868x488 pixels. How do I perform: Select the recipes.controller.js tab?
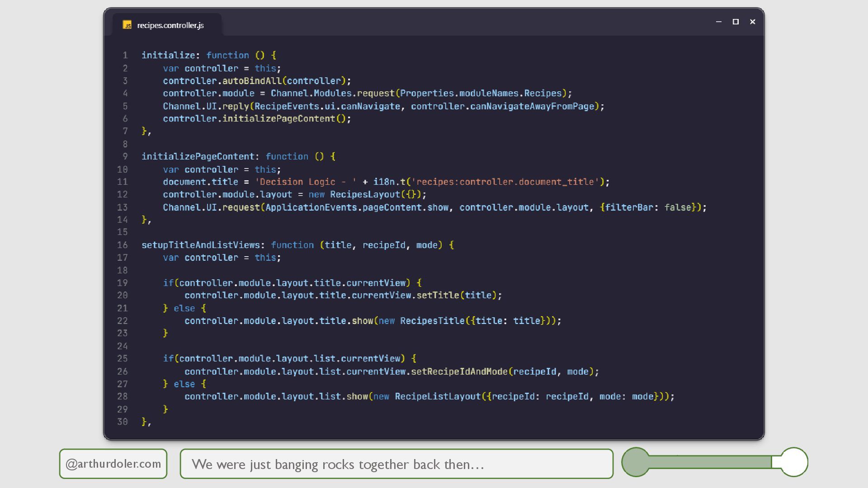pos(170,25)
